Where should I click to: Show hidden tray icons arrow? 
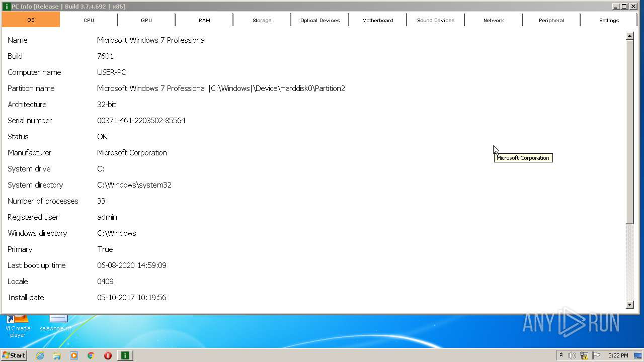point(561,355)
